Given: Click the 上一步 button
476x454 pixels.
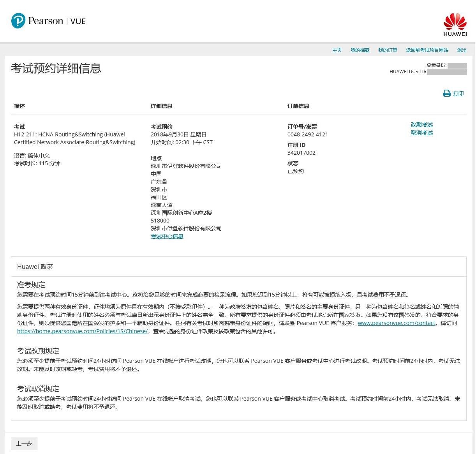Looking at the screenshot, I should pyautogui.click(x=24, y=443).
